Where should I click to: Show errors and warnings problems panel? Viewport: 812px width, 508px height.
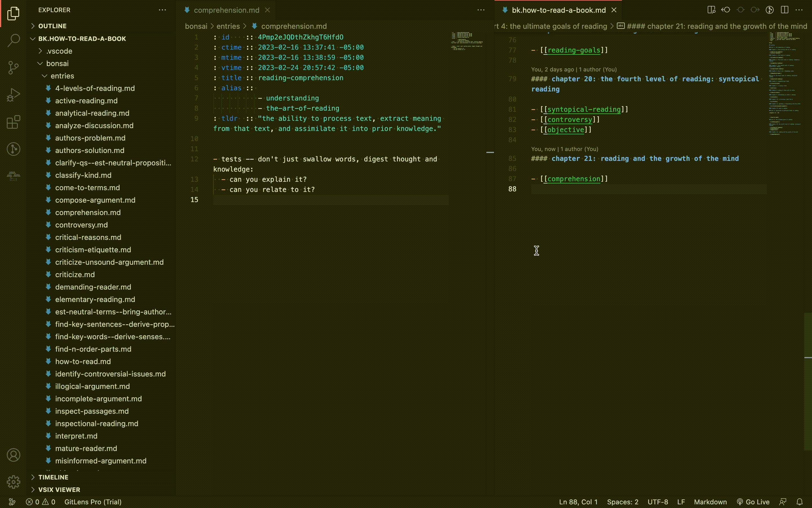pyautogui.click(x=41, y=502)
